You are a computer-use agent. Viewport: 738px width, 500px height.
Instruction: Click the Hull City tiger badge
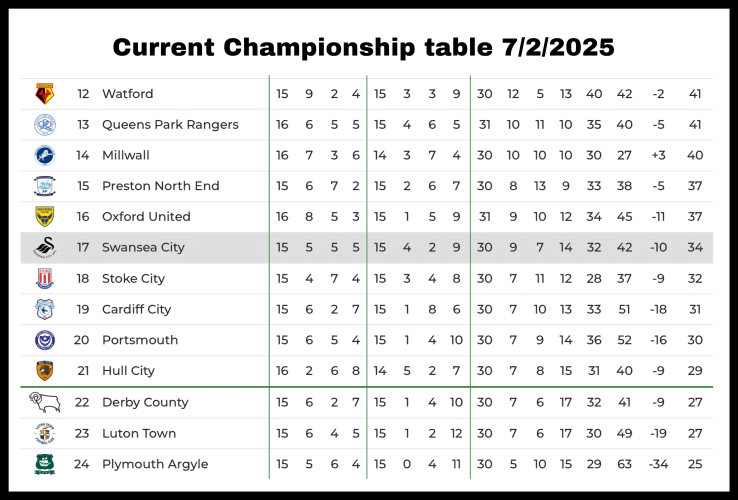[44, 371]
